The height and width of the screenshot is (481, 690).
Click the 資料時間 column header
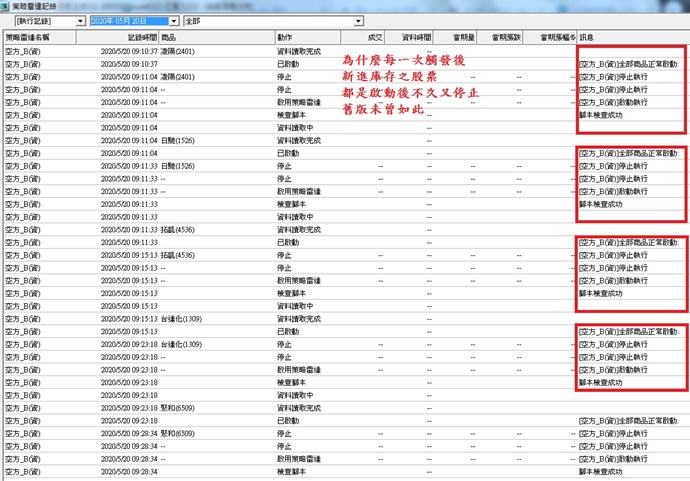tap(417, 37)
